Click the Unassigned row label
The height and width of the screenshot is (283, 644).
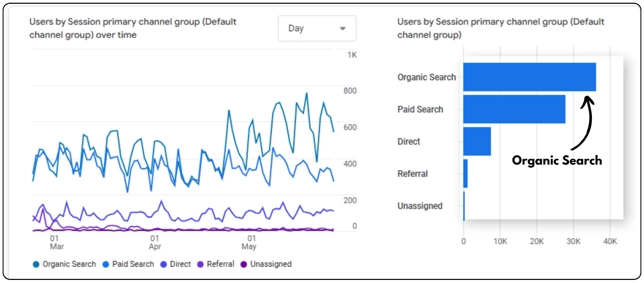point(420,206)
